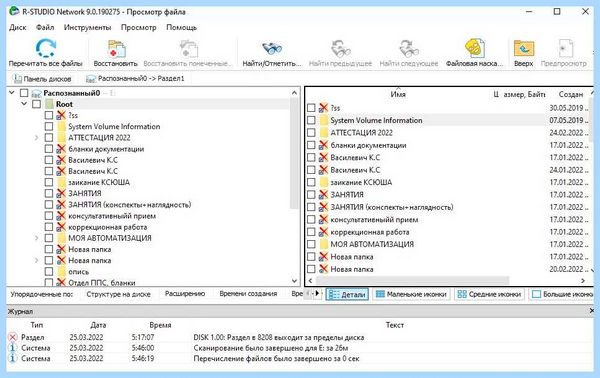
Task: Select Отдел ППС, бланки in the tree
Action: point(101,282)
